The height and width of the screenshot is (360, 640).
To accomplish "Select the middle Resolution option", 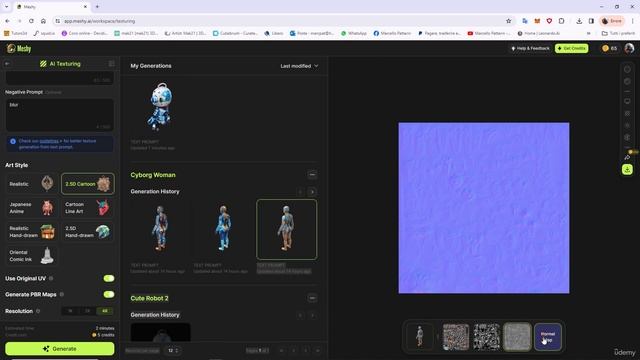I will pyautogui.click(x=87, y=311).
